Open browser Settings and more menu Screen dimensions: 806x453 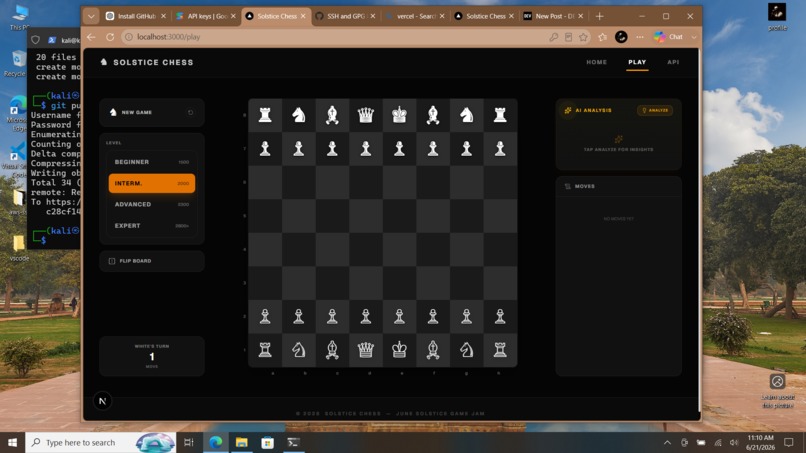[639, 37]
